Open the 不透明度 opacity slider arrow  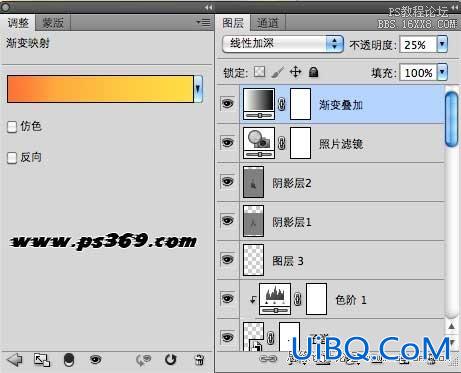442,44
